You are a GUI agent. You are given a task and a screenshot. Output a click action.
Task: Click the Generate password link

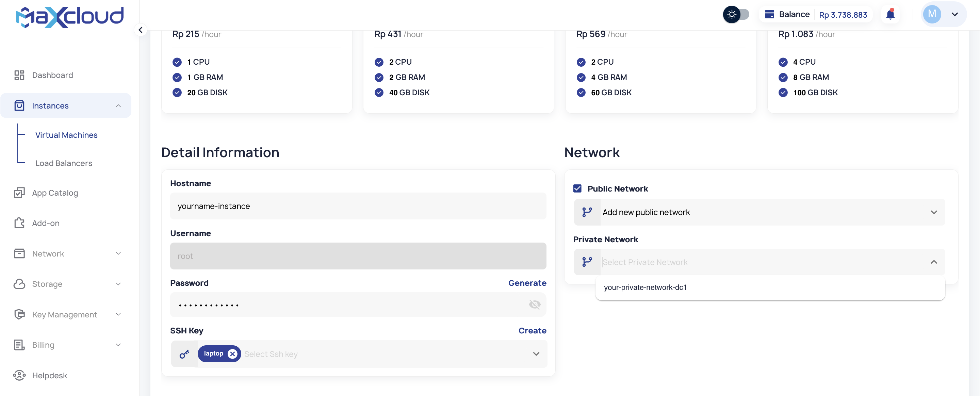click(527, 283)
